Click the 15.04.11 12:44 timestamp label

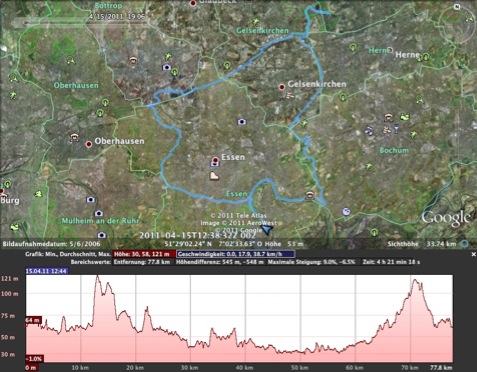click(x=47, y=271)
